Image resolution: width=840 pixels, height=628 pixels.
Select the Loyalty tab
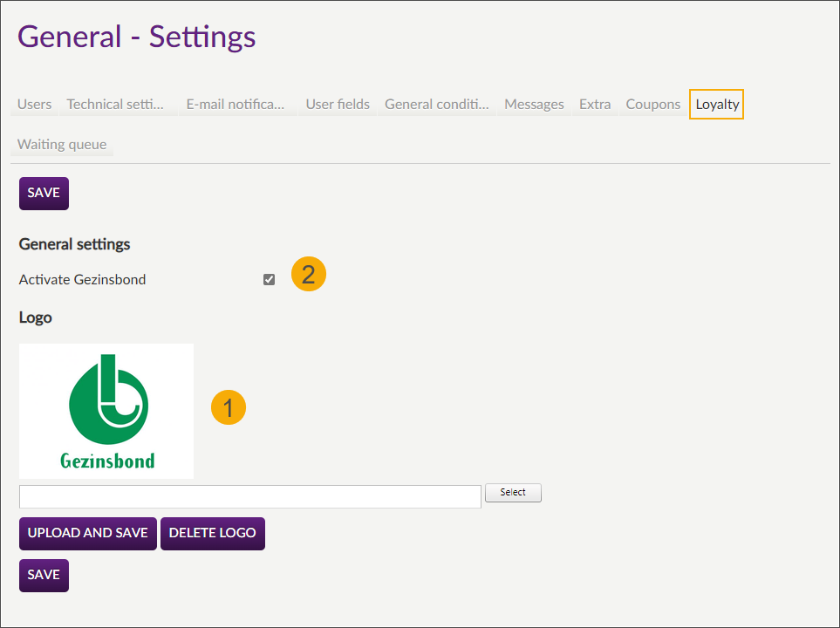pos(717,105)
